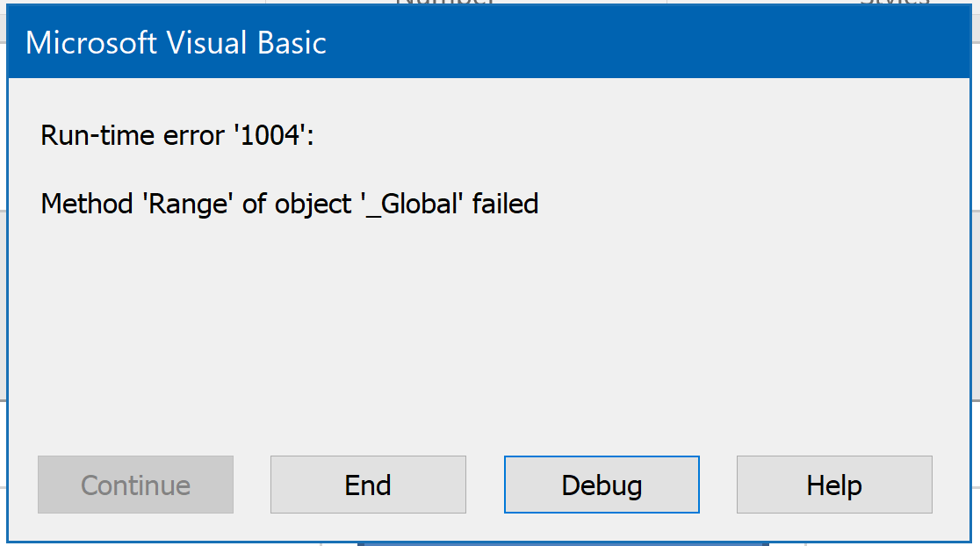Click the End button
The width and height of the screenshot is (980, 546).
pyautogui.click(x=368, y=485)
